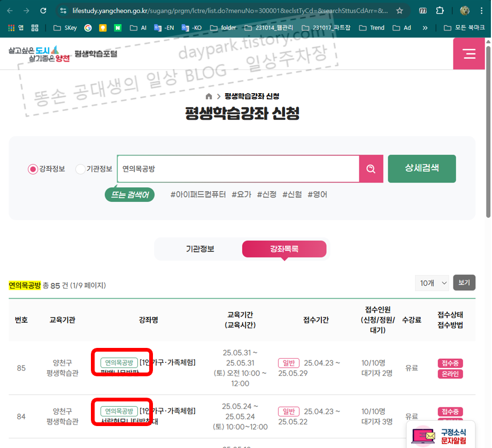This screenshot has height=448, width=492.
Task: Click the 연의목공방 search input field
Action: pos(235,169)
